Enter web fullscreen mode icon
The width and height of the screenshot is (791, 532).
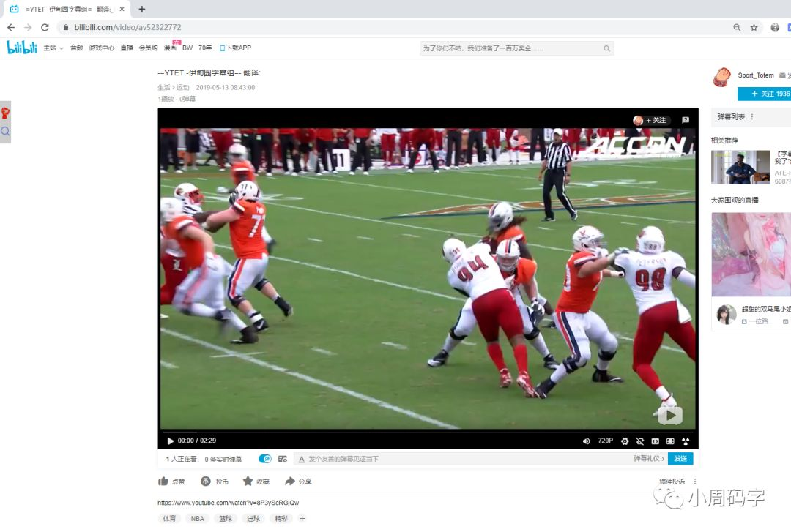670,441
